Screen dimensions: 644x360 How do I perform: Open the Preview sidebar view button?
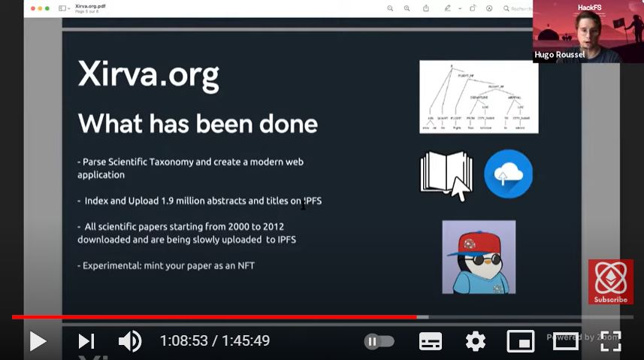[x=62, y=8]
